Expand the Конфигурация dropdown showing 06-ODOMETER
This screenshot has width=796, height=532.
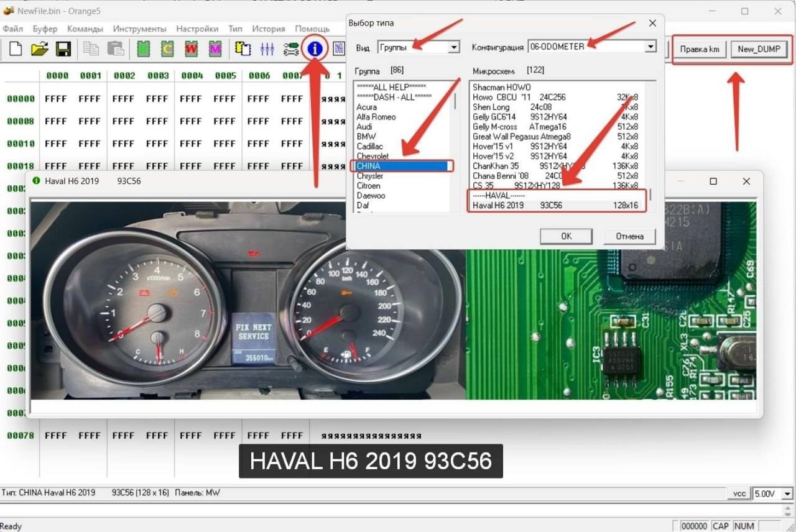(x=650, y=47)
